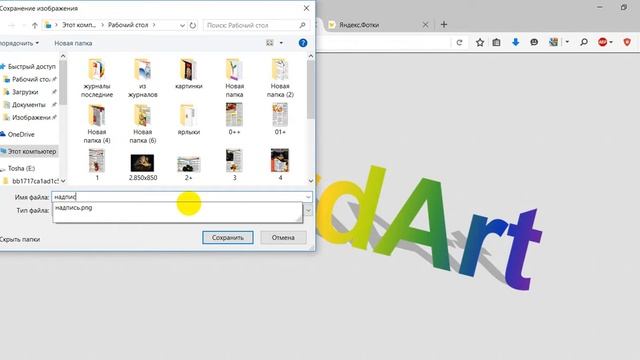640x360 pixels.
Task: Select the 2.850x850 image file
Action: (x=142, y=167)
